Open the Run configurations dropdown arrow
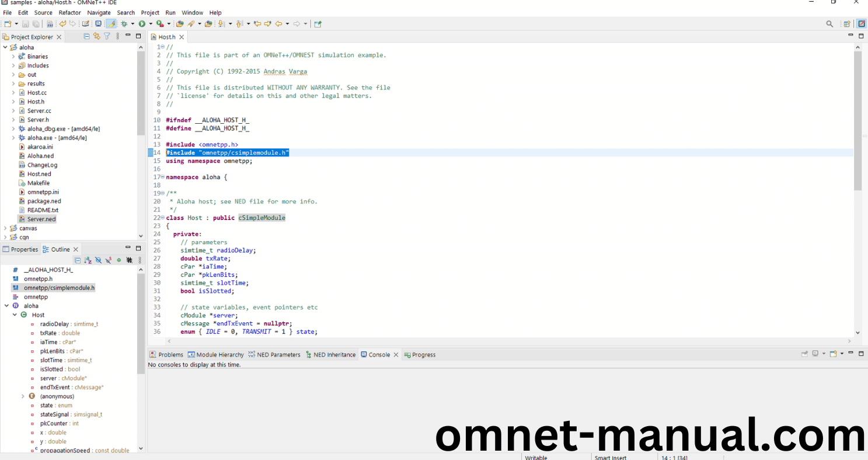This screenshot has height=460, width=868. pyautogui.click(x=150, y=23)
